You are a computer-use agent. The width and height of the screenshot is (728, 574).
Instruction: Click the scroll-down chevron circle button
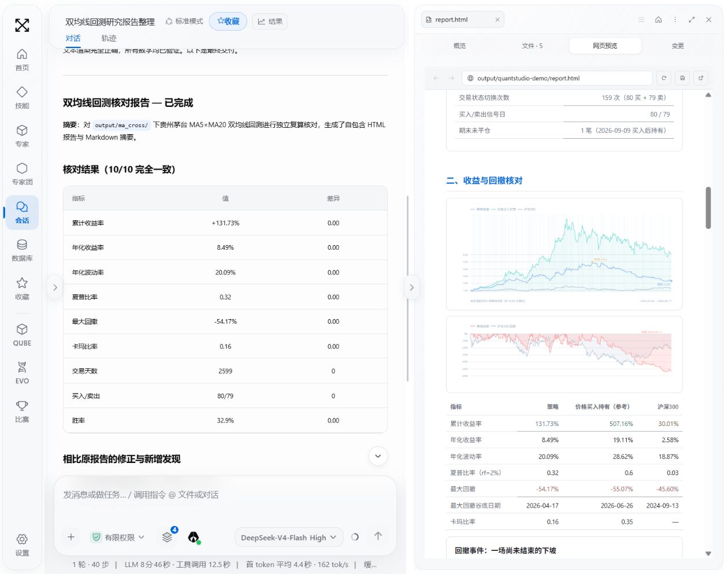pos(378,456)
